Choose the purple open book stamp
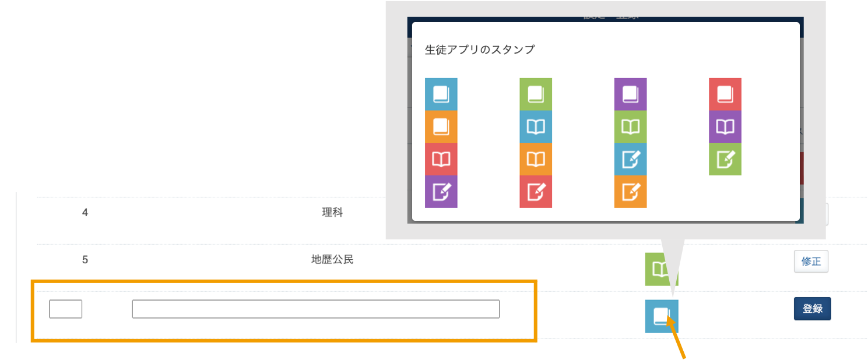Image resolution: width=868 pixels, height=360 pixels. coord(725,126)
